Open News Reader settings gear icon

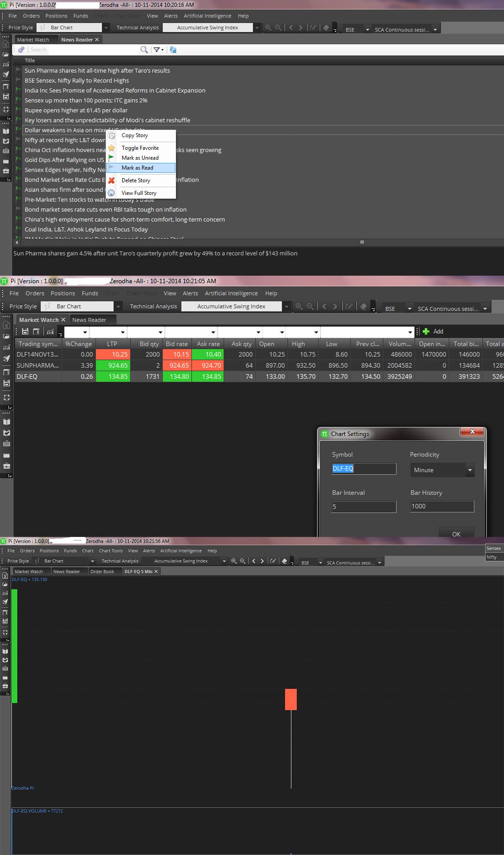coord(21,50)
